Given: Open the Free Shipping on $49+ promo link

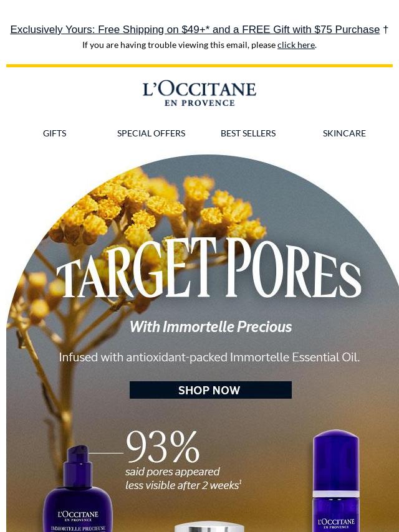Looking at the screenshot, I should [195, 29].
